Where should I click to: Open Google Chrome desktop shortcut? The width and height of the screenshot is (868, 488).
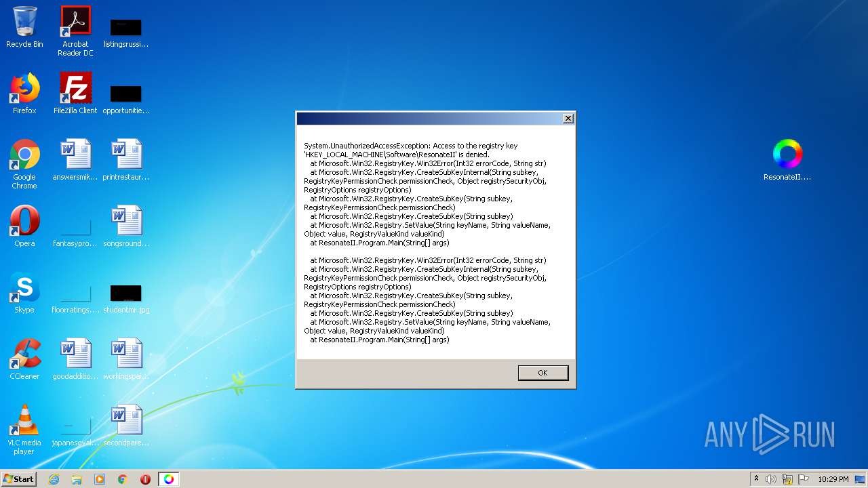[x=24, y=164]
